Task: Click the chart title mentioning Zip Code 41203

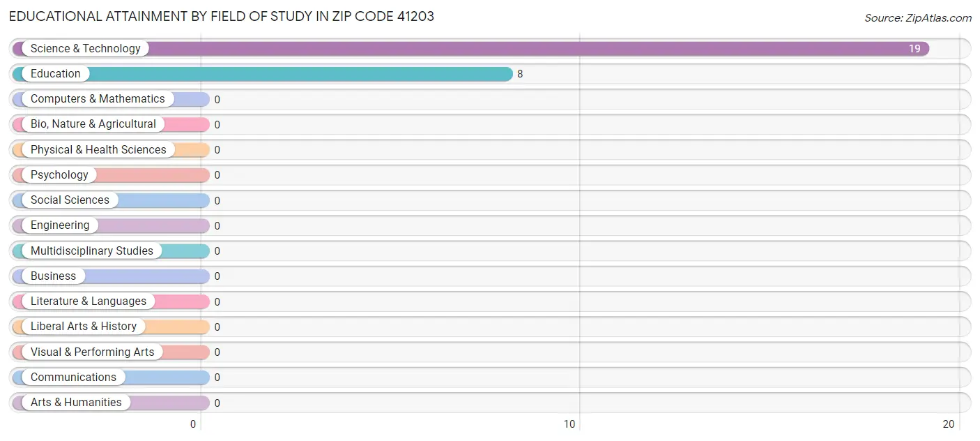Action: (222, 16)
